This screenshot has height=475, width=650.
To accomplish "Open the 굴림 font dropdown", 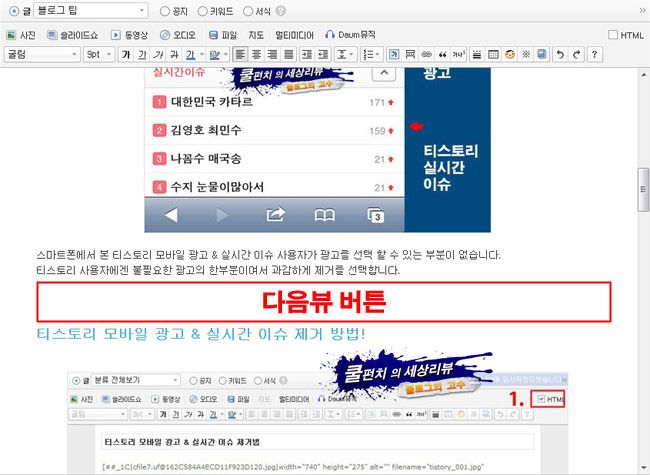I will point(42,55).
